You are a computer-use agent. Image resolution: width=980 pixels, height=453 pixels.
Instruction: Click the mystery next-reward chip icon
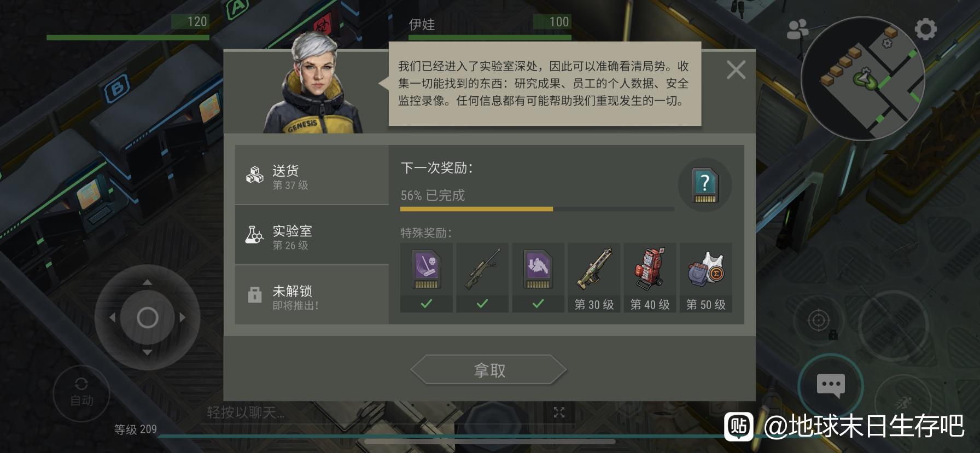coord(705,185)
